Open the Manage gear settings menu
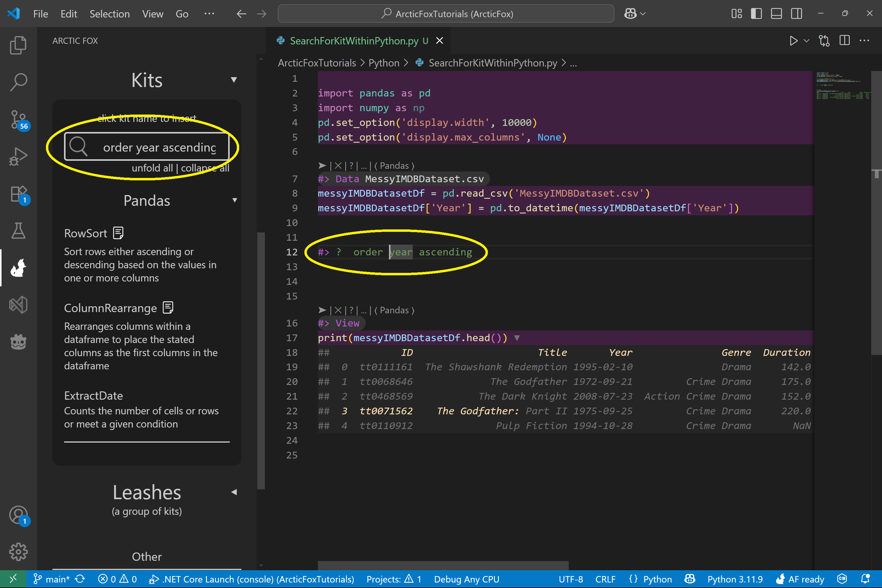 click(18, 552)
